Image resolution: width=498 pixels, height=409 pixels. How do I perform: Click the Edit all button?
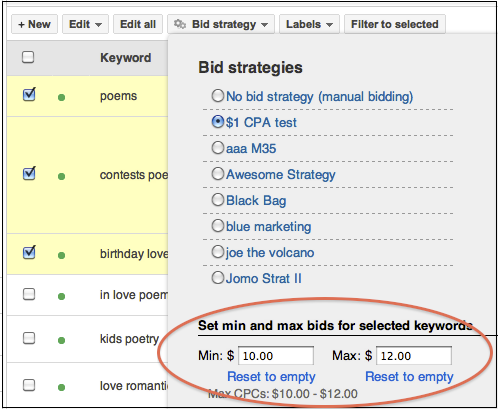138,24
